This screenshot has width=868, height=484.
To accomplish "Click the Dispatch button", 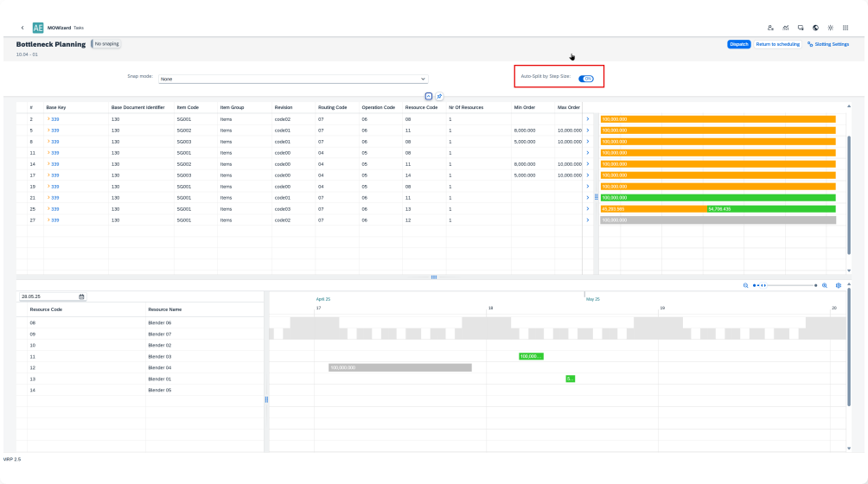I will click(x=738, y=44).
